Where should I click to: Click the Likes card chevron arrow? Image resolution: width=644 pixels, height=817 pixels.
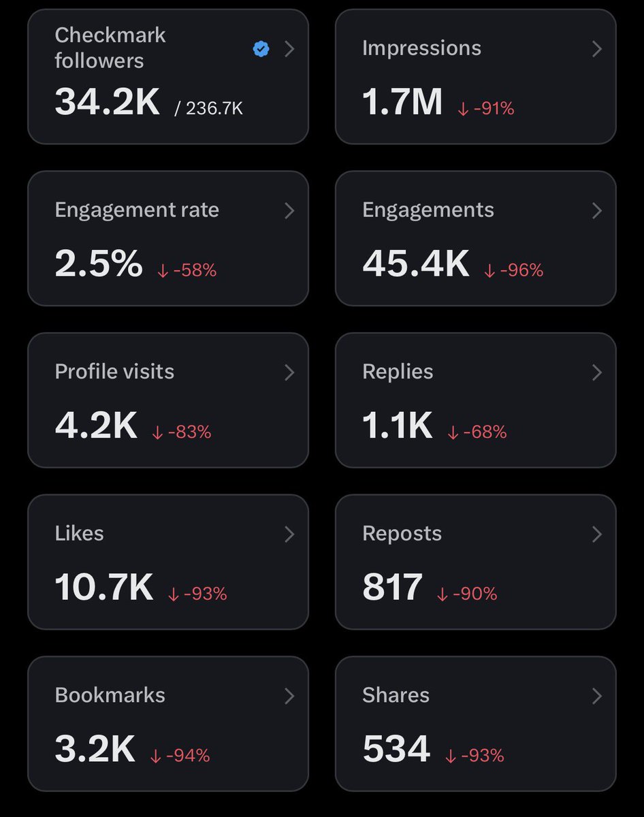tap(289, 534)
